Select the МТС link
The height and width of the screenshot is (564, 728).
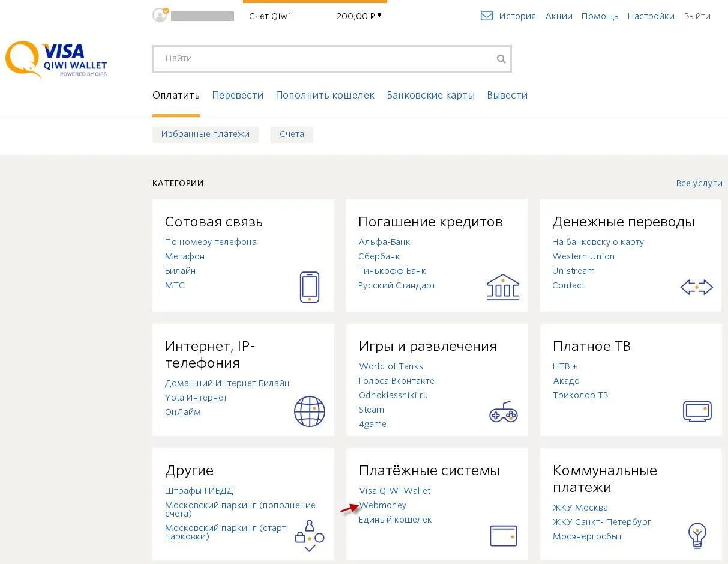(175, 285)
